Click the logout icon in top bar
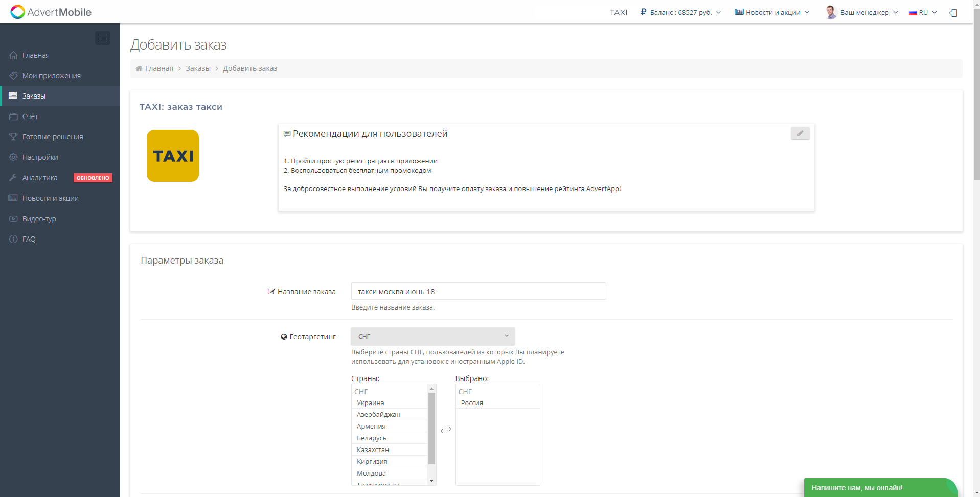Image resolution: width=980 pixels, height=497 pixels. pyautogui.click(x=953, y=13)
